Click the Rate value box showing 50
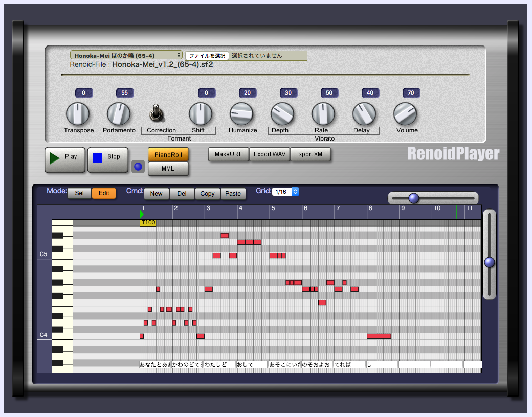 tap(329, 93)
